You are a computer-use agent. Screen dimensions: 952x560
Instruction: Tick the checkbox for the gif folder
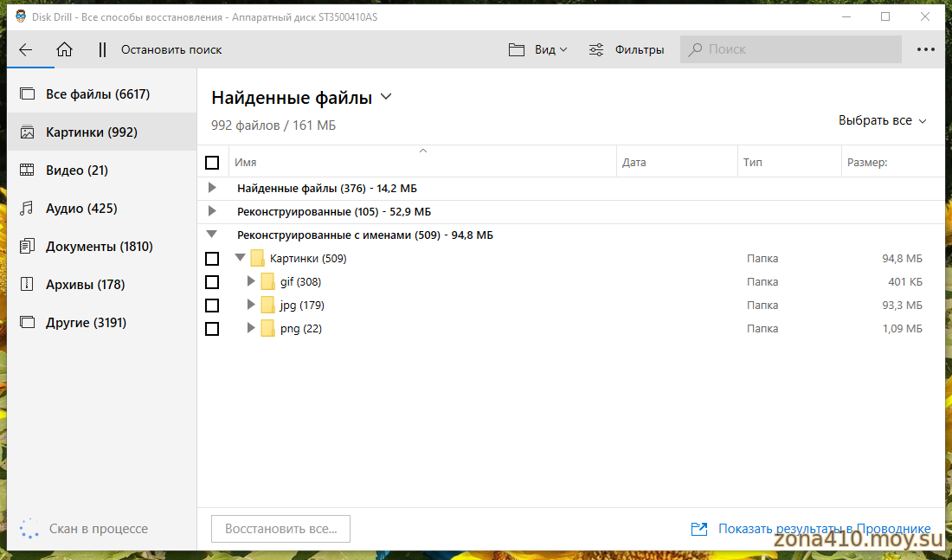click(x=212, y=282)
